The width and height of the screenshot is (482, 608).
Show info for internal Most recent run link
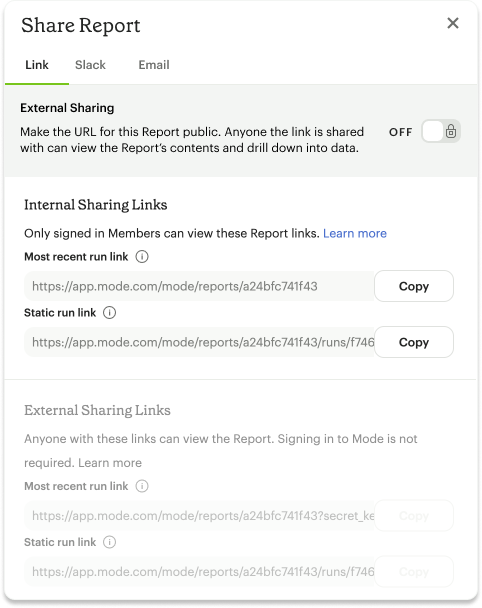[x=142, y=257]
